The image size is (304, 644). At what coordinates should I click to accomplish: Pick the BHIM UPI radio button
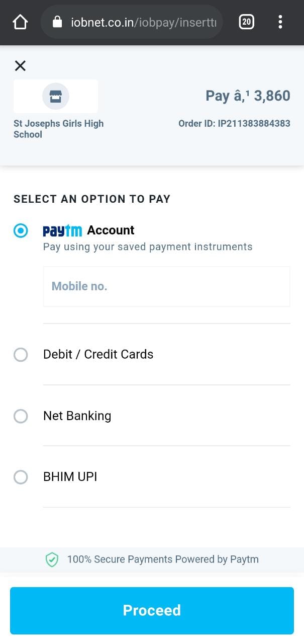(x=21, y=477)
